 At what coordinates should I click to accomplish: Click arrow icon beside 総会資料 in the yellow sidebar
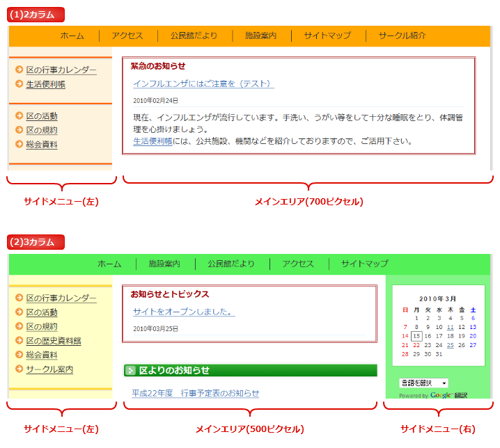[x=19, y=354]
